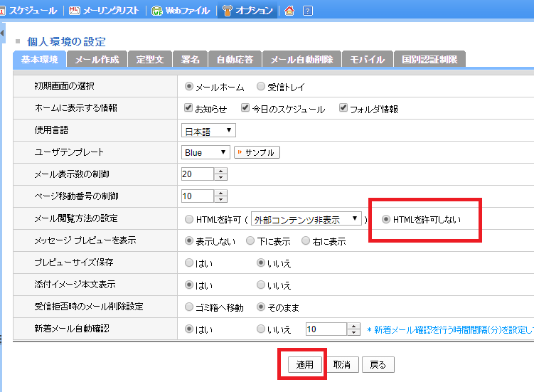Select HTMLを許可しない radio button
Viewport: 534px width, 392px height.
point(385,219)
